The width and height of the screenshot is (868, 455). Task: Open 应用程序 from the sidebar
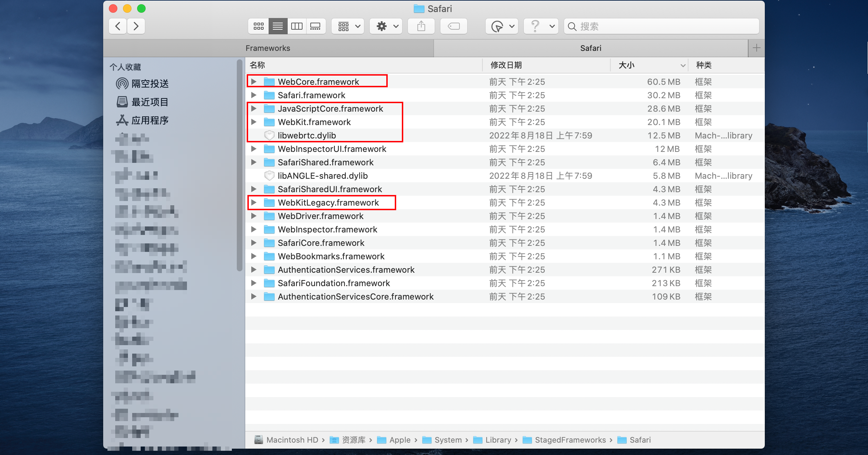coord(150,120)
